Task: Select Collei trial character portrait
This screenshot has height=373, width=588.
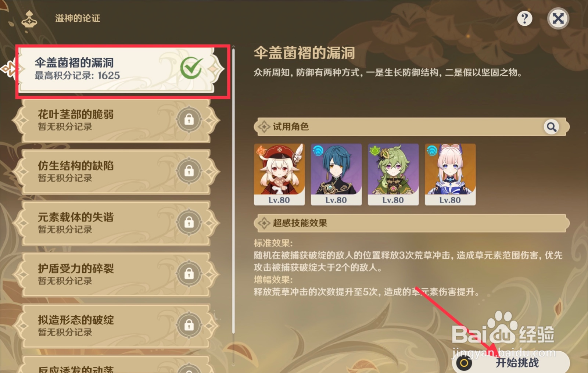Action: 393,174
